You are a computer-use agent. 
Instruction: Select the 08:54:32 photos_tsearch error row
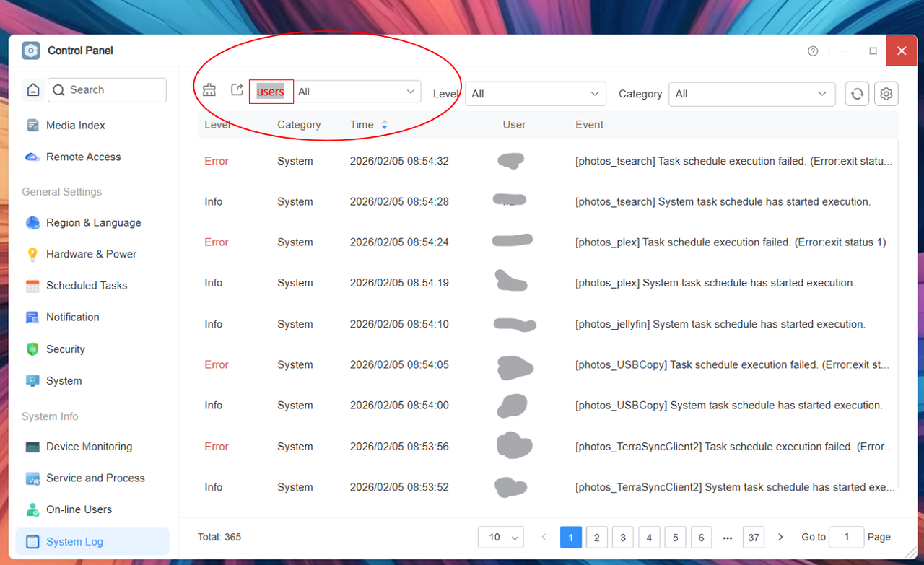[548, 161]
